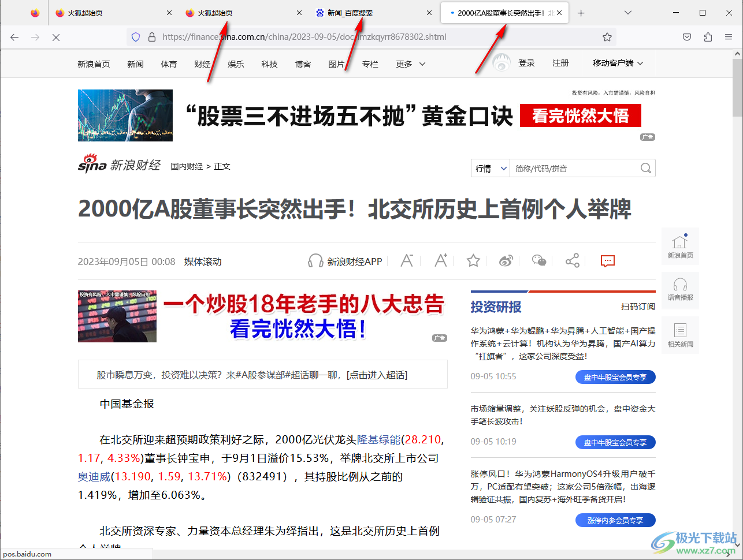Open 新闻 in Sina navigation
This screenshot has height=560, width=743.
coord(135,64)
